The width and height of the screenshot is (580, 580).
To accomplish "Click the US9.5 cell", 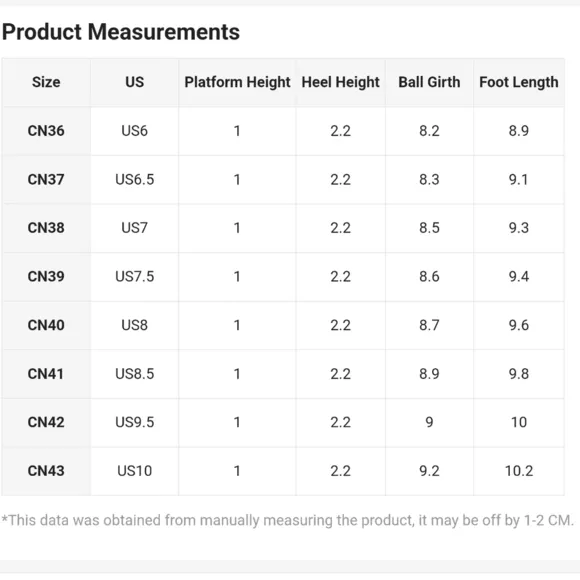I will tap(135, 422).
